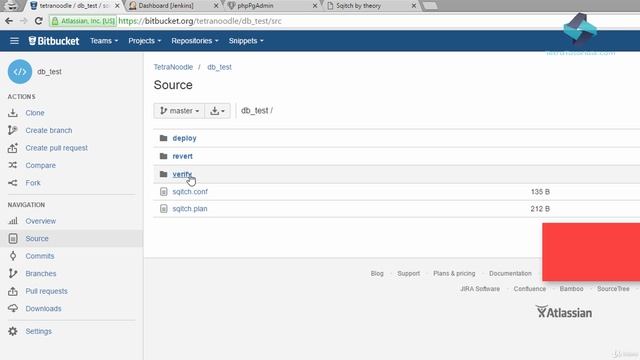Open the JIRA Software footer link

click(480, 289)
